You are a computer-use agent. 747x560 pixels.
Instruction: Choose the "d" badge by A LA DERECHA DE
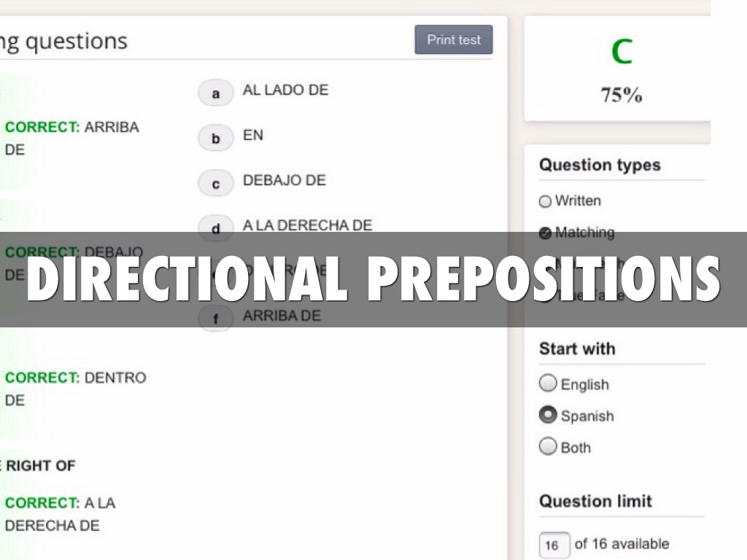point(215,228)
